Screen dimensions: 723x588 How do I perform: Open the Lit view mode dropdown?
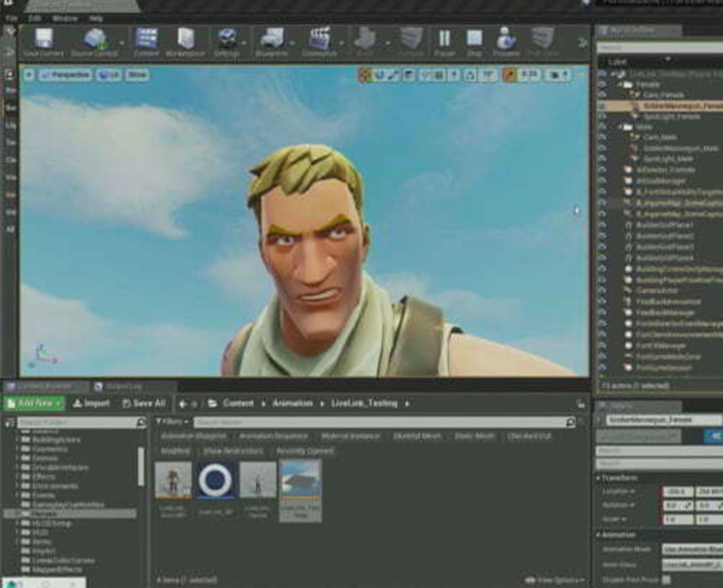(108, 75)
